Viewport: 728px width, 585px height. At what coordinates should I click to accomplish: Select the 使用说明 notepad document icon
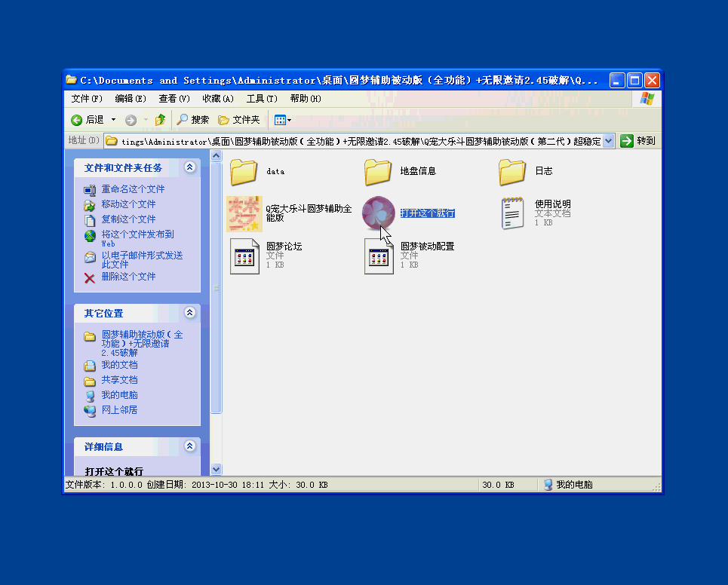point(512,213)
